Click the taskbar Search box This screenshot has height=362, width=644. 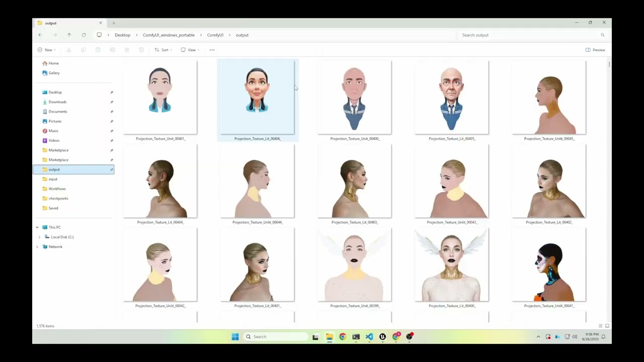(275, 337)
